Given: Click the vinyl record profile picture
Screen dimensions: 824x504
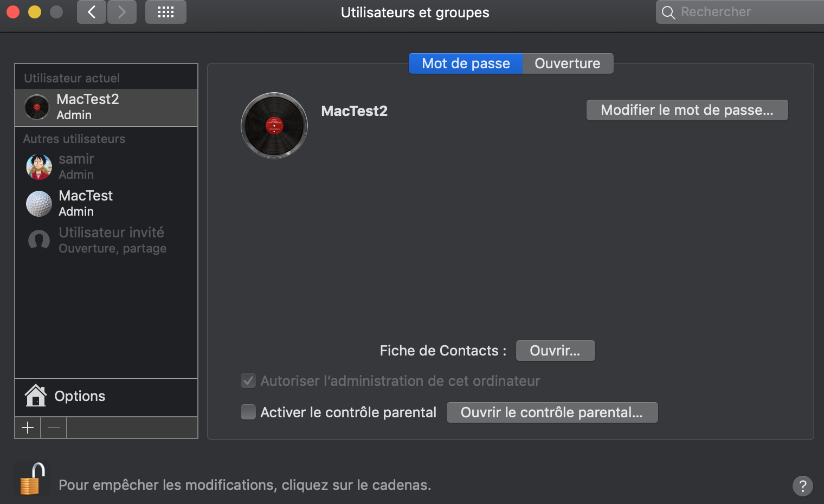Looking at the screenshot, I should click(x=274, y=126).
